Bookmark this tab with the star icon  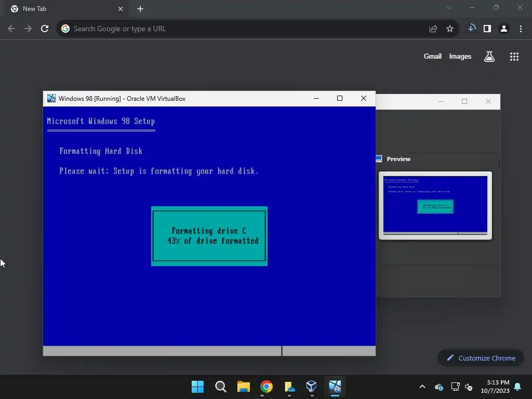[x=450, y=29]
